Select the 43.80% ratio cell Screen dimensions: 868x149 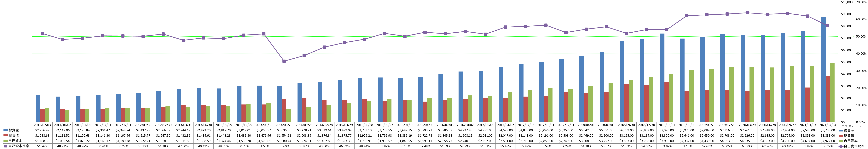(324, 146)
